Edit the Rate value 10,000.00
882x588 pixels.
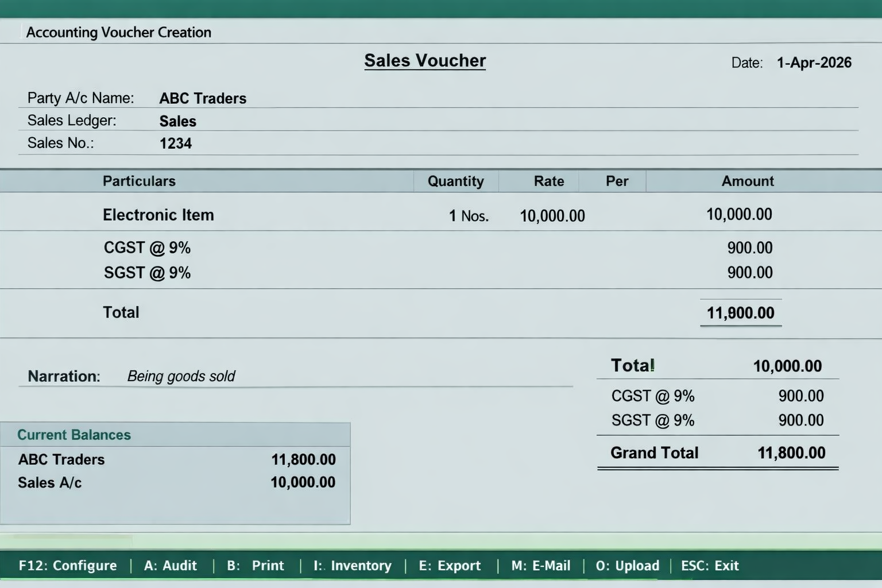(x=552, y=215)
